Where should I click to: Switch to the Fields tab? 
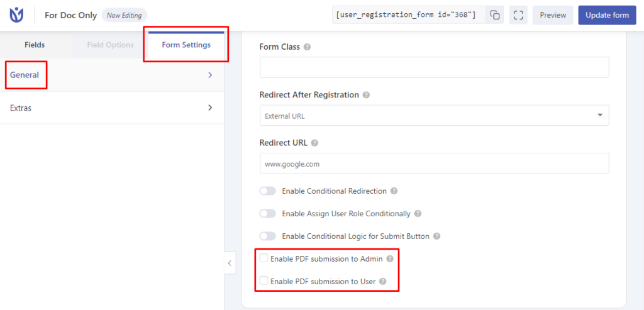35,45
